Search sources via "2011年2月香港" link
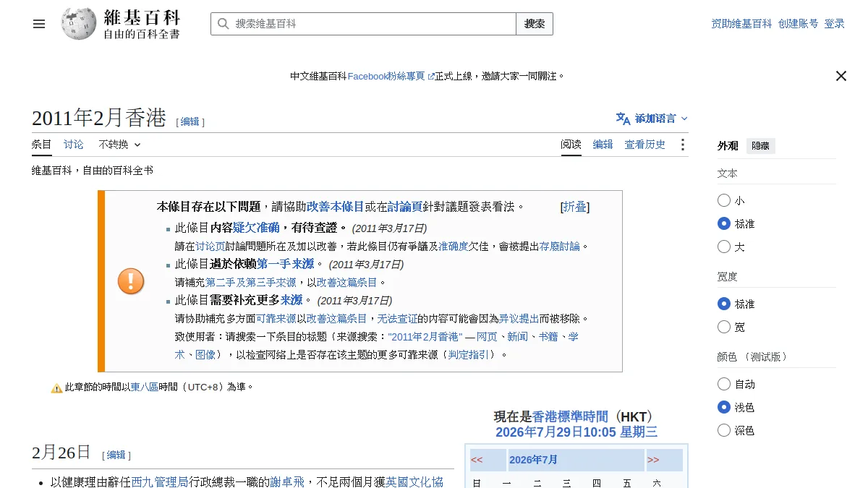The width and height of the screenshot is (868, 488). [425, 337]
